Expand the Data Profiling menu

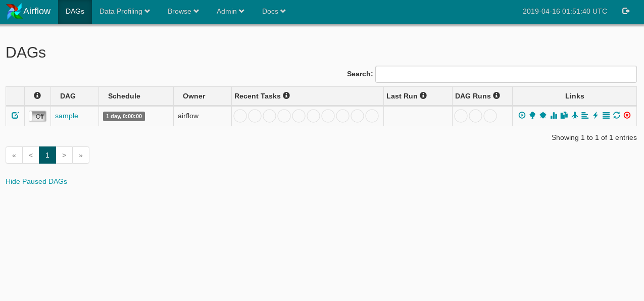click(x=125, y=11)
